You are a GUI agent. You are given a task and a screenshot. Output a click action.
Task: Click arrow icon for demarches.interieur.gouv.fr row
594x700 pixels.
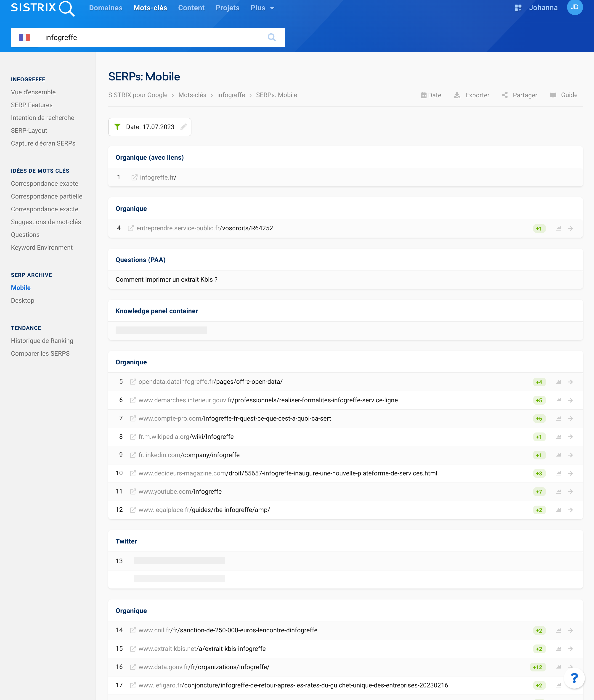[x=570, y=400]
